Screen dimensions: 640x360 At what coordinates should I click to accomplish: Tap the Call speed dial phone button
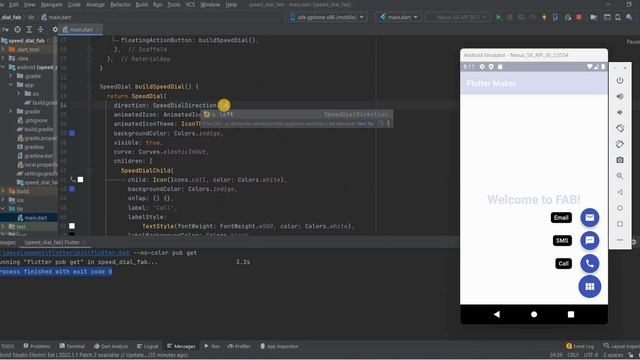(589, 263)
